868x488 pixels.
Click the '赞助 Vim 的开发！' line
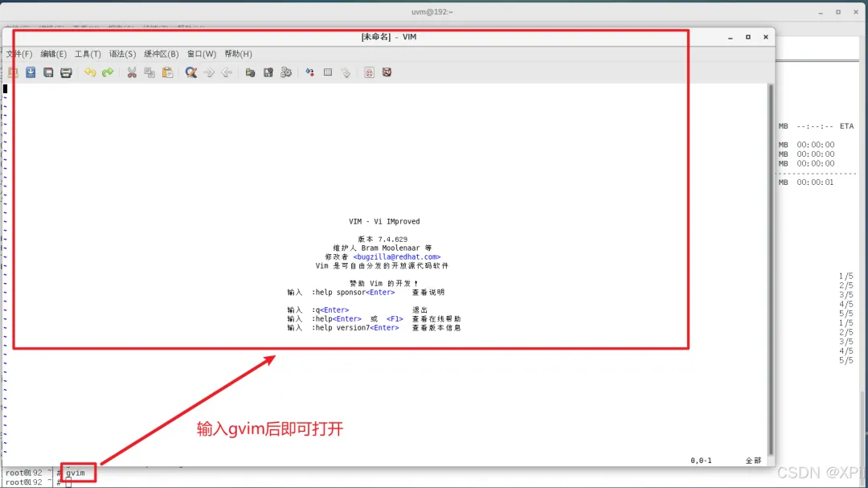(383, 284)
